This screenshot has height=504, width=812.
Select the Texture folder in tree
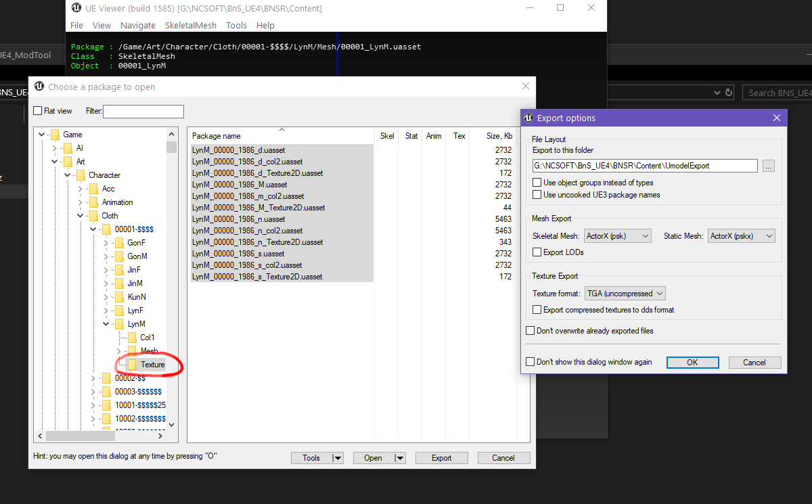(152, 365)
